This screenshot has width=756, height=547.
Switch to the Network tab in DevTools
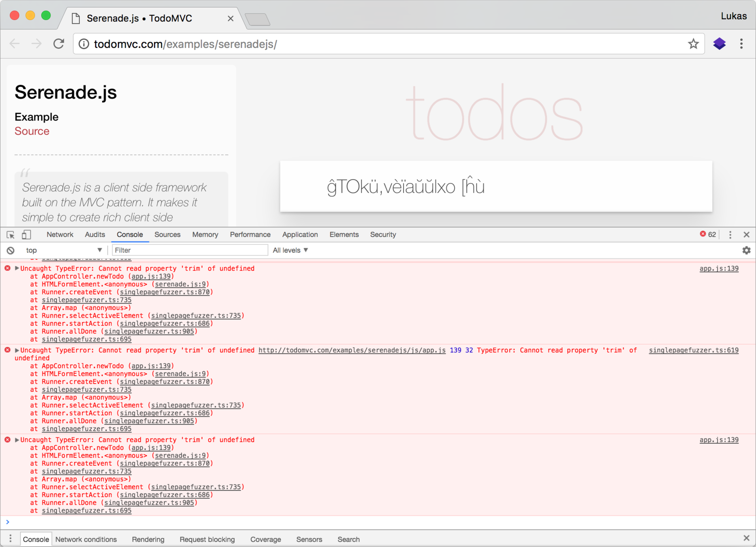(x=60, y=235)
